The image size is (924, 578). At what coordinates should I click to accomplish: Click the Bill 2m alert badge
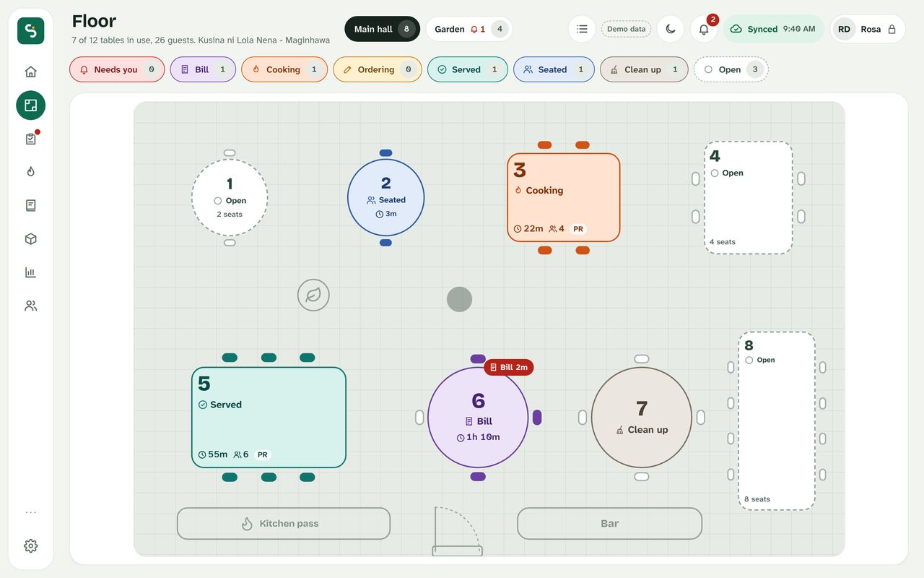click(x=509, y=367)
